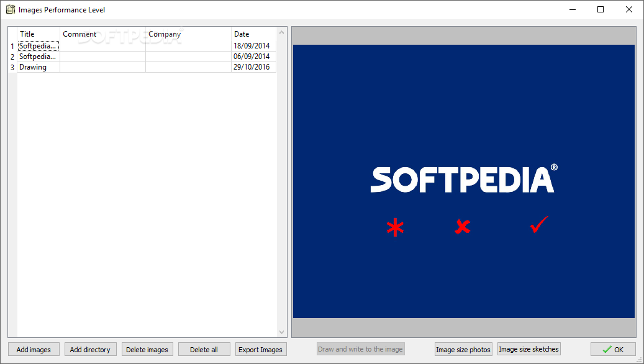Click the Title column header
644x364 pixels.
point(39,34)
